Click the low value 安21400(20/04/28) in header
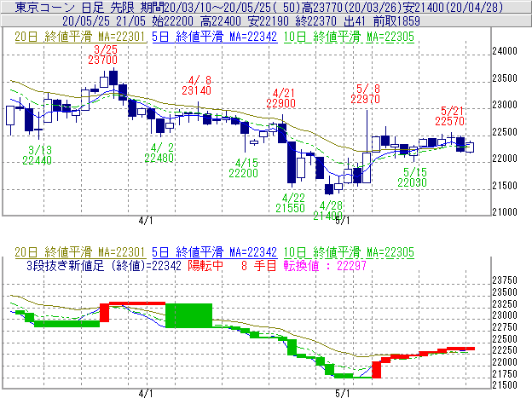Image resolution: width=532 pixels, height=404 pixels. coord(453,7)
